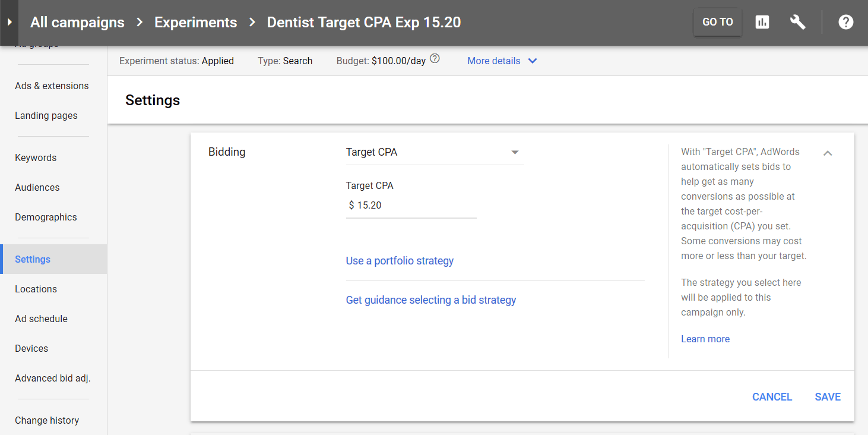Cancel the bidding changes
Screen dimensions: 868x435
772,397
